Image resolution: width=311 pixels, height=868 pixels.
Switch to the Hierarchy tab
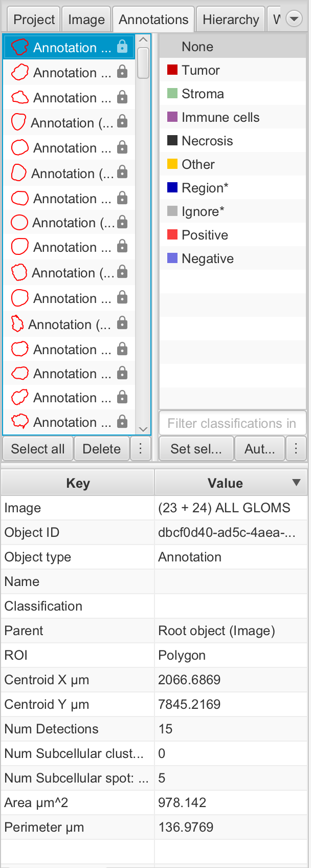[231, 19]
